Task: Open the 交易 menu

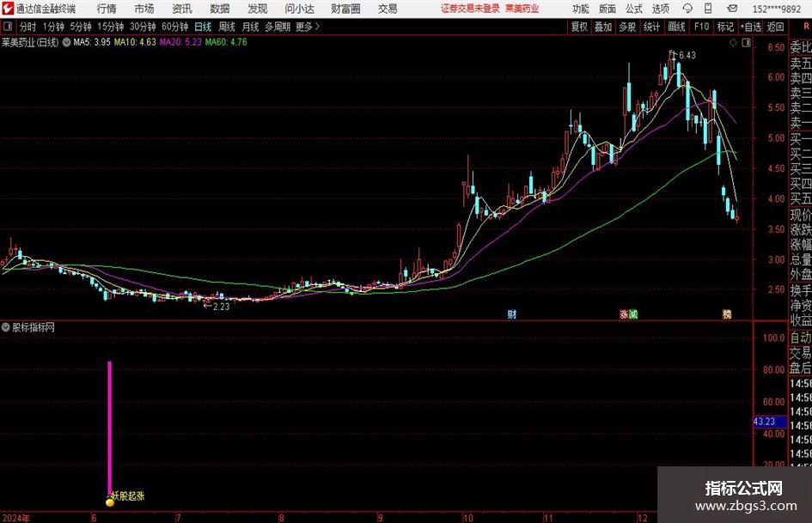Action: (388, 9)
